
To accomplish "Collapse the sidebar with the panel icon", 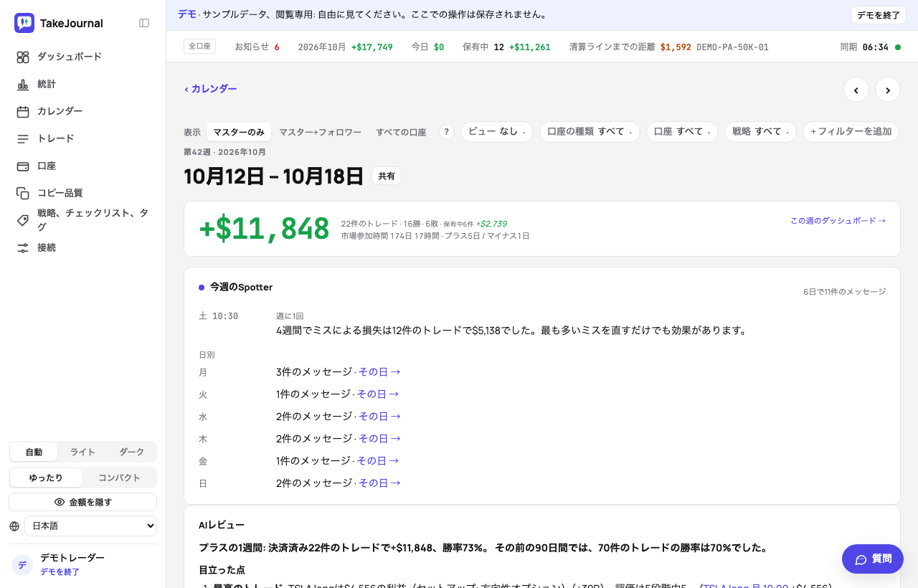I will [x=144, y=23].
